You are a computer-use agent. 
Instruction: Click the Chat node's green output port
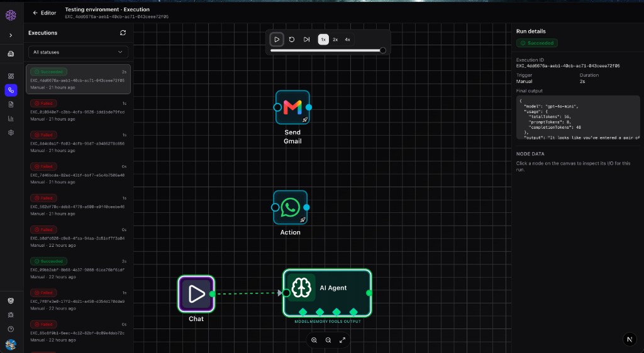213,293
